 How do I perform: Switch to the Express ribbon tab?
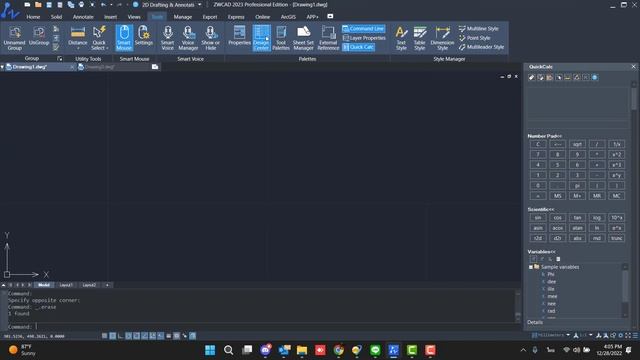[236, 17]
